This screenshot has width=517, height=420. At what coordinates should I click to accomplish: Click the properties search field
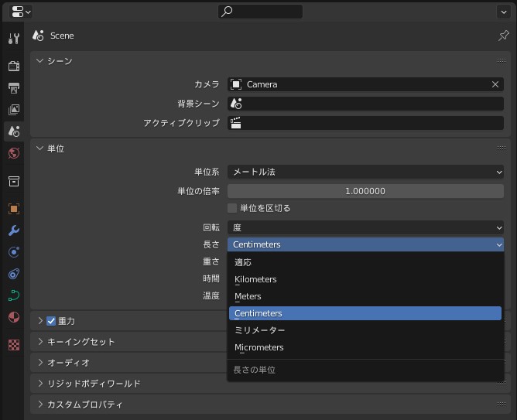[261, 12]
